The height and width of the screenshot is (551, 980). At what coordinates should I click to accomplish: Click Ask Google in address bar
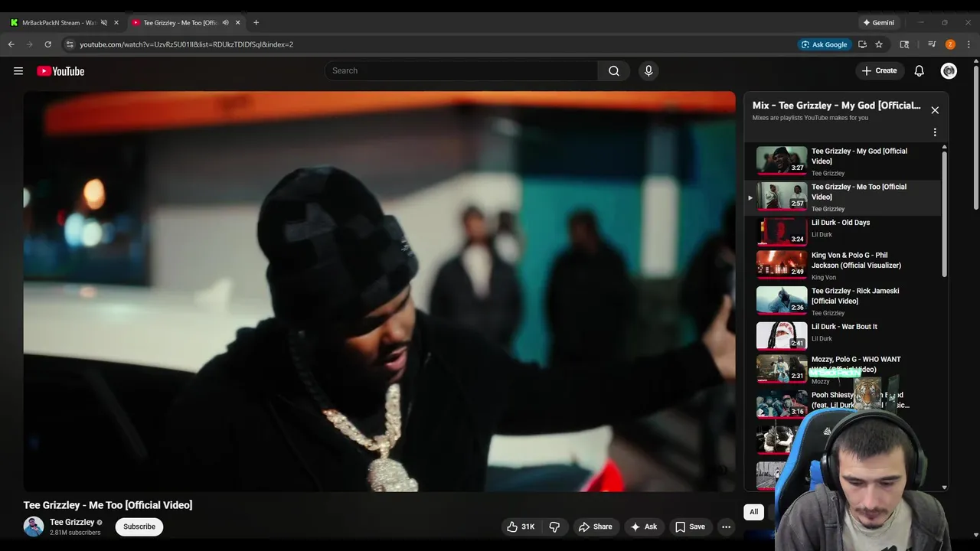[x=824, y=44]
